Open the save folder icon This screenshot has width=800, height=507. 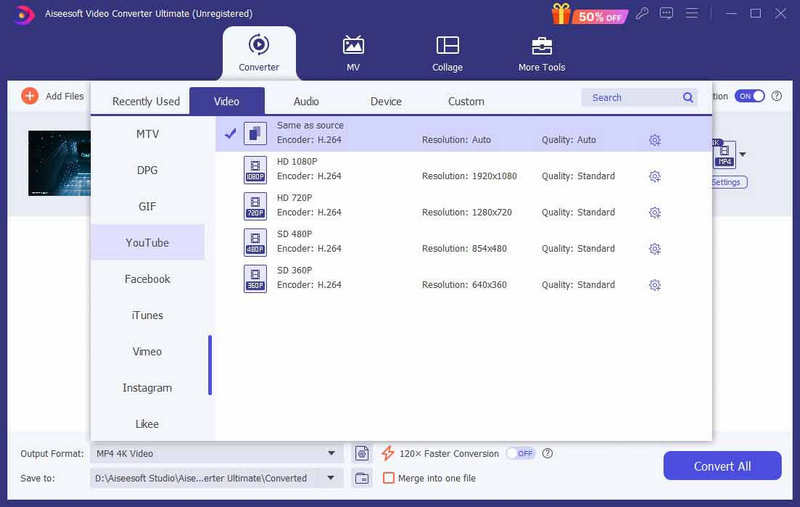coord(362,478)
